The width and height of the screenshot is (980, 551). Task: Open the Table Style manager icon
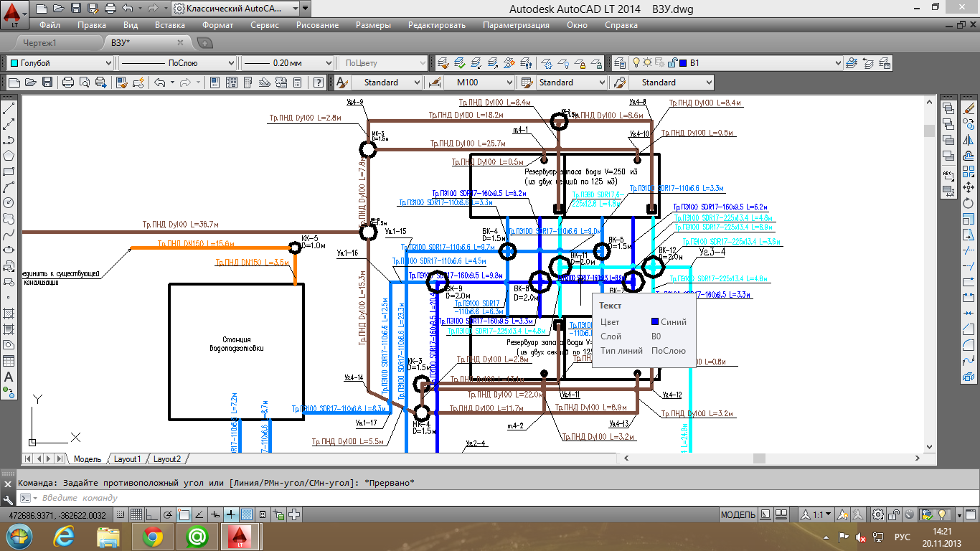coord(527,83)
